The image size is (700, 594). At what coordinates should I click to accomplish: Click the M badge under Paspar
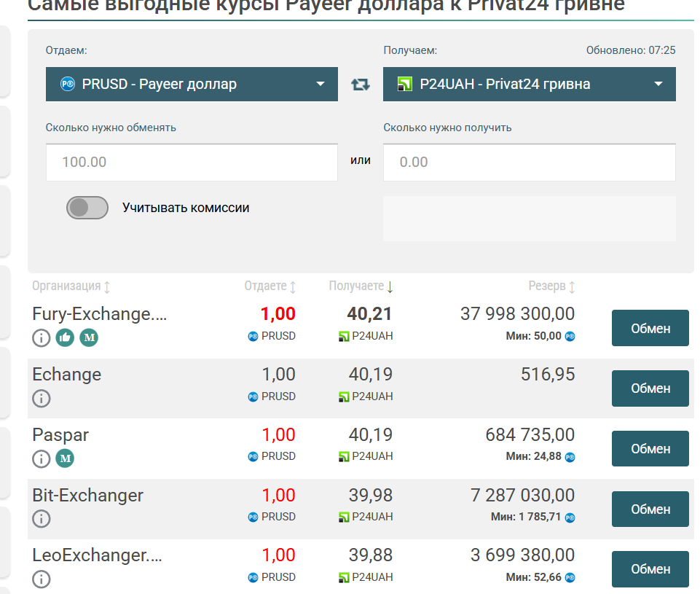(x=66, y=458)
